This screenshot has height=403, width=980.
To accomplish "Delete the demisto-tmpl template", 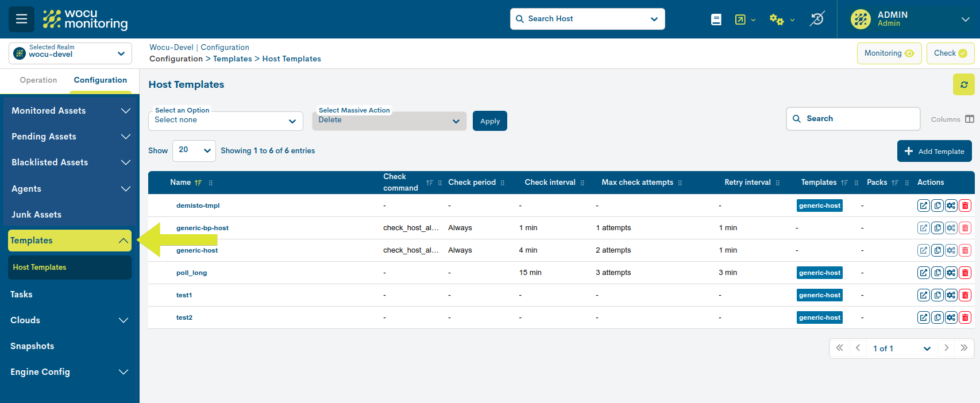I will 965,206.
